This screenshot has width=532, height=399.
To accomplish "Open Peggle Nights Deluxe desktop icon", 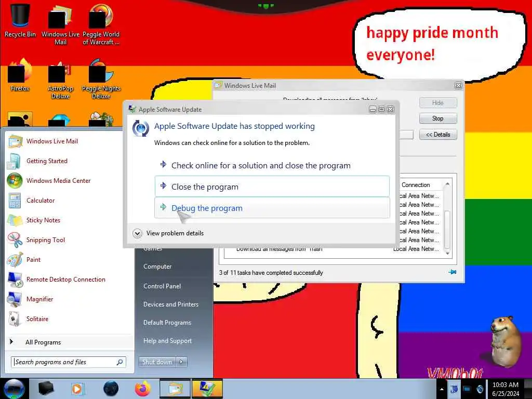I will [x=101, y=79].
